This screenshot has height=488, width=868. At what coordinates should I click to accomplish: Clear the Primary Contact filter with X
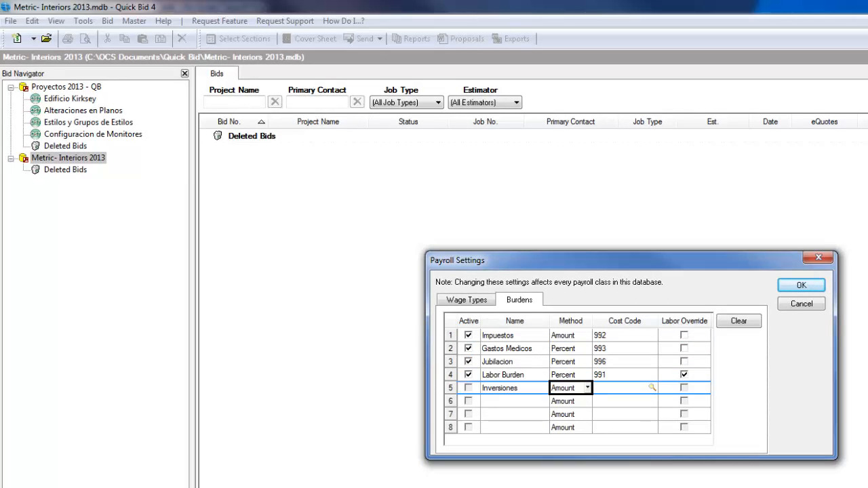(357, 102)
